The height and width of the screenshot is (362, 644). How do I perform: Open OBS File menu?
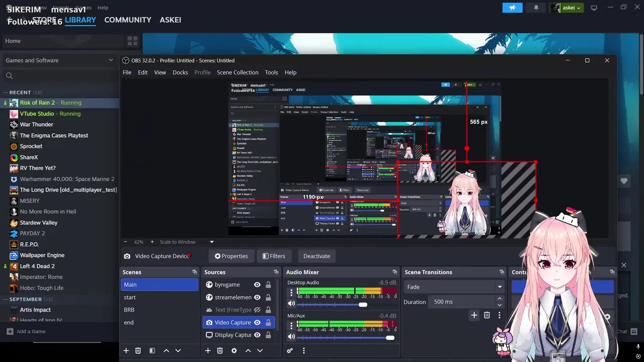pyautogui.click(x=127, y=72)
